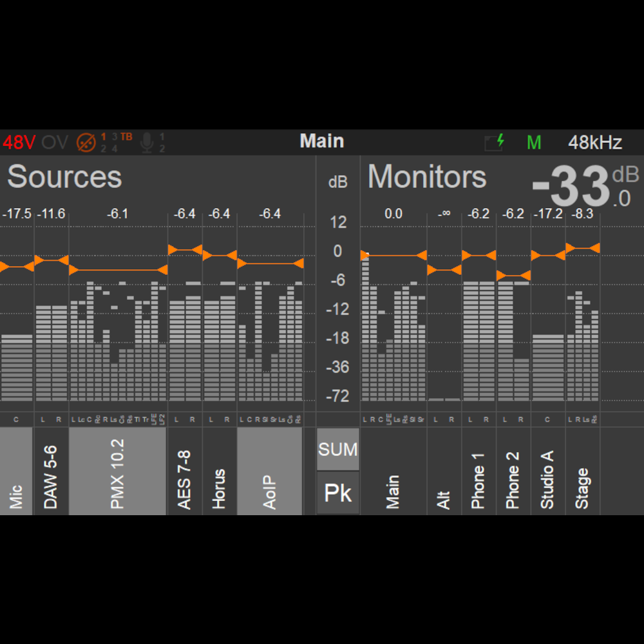
Task: Click the DAW 5-6 orange level marker
Action: [52, 260]
